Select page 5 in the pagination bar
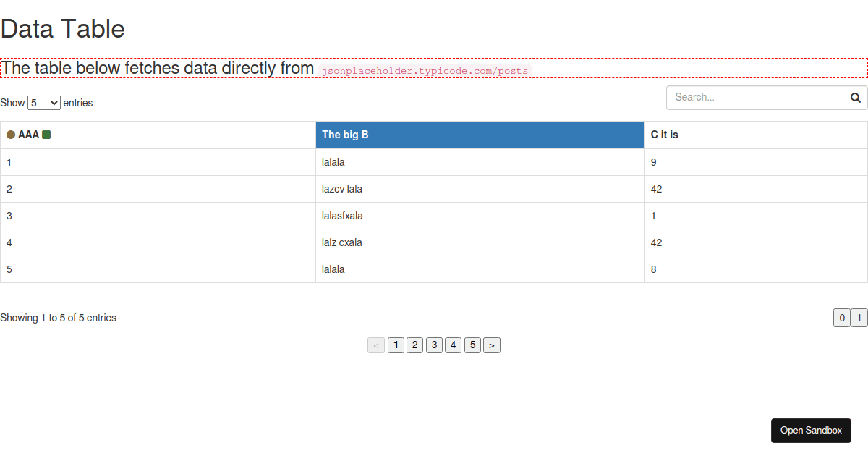The height and width of the screenshot is (456, 868). coord(472,345)
